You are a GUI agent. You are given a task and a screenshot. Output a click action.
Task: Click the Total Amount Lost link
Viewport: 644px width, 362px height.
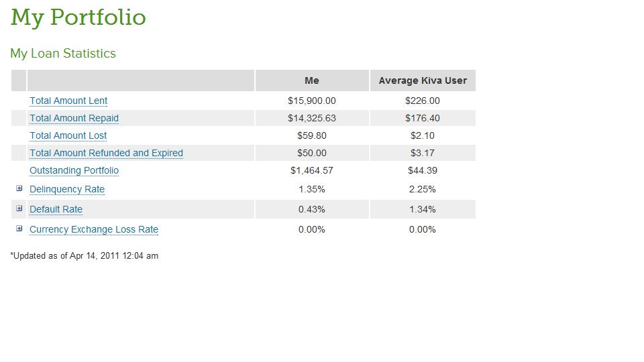68,136
